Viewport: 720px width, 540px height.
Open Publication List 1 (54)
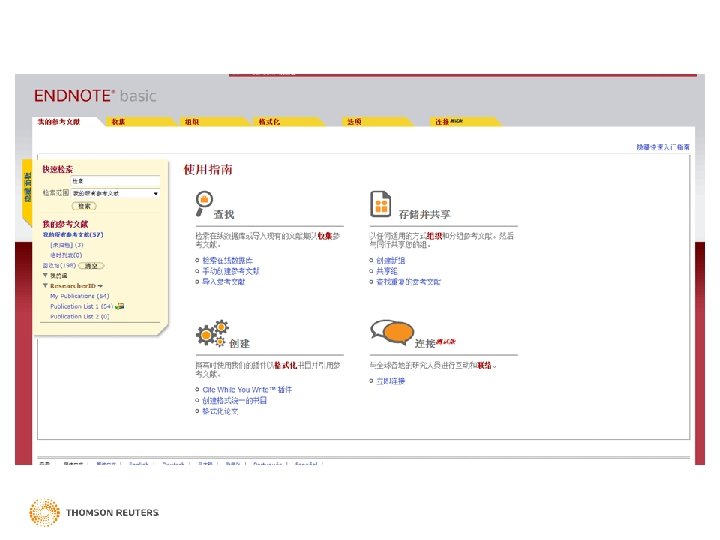81,306
